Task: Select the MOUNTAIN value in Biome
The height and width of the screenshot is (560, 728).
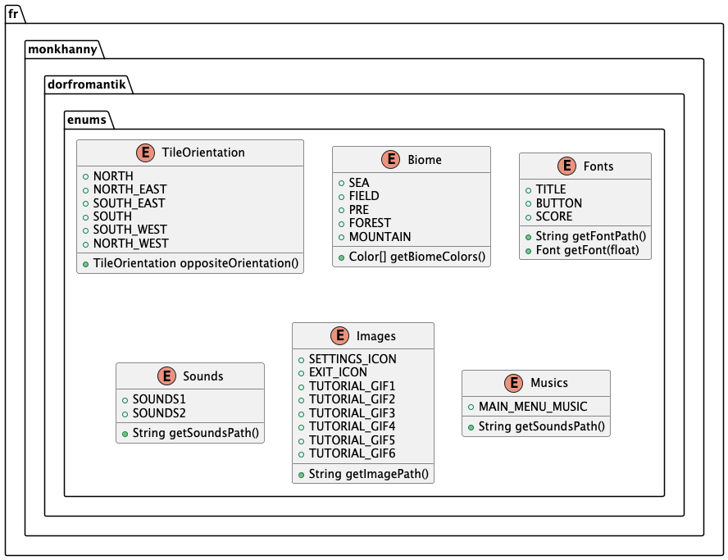Action: click(380, 236)
